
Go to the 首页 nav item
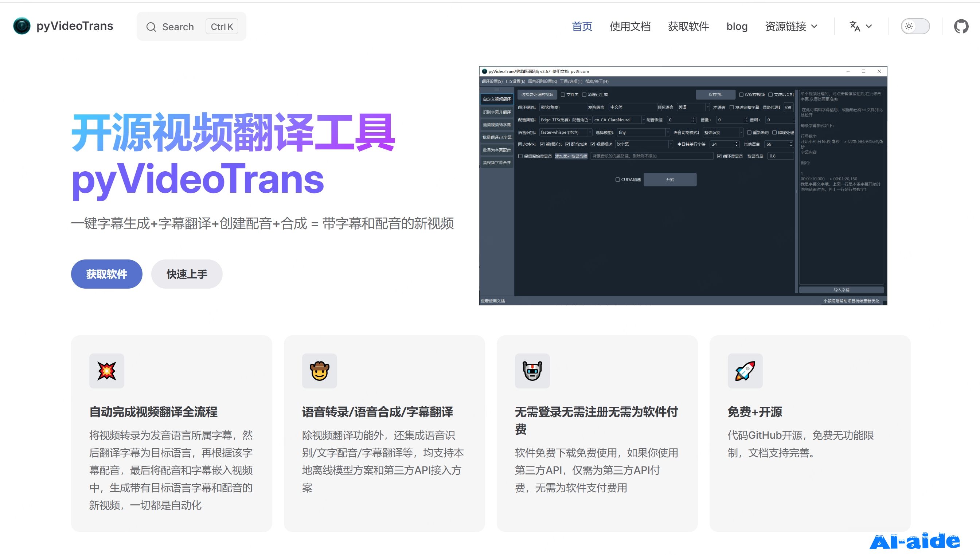click(x=582, y=26)
